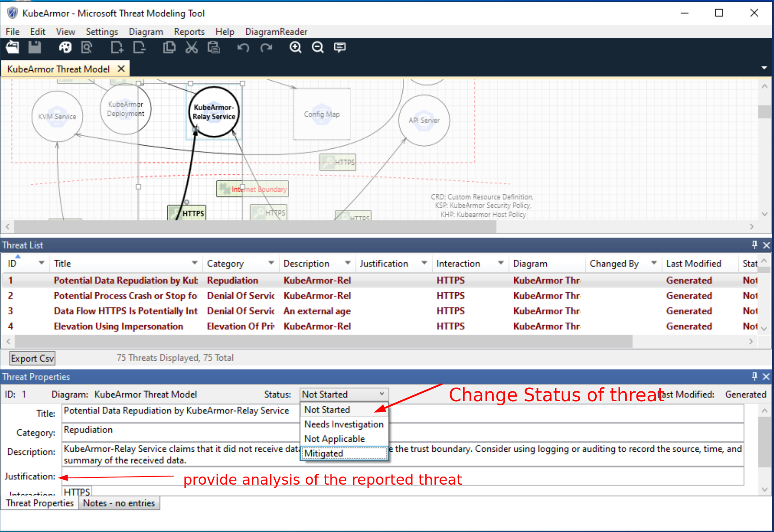Open the Diagram menu
Image resolution: width=774 pixels, height=532 pixels.
click(146, 32)
